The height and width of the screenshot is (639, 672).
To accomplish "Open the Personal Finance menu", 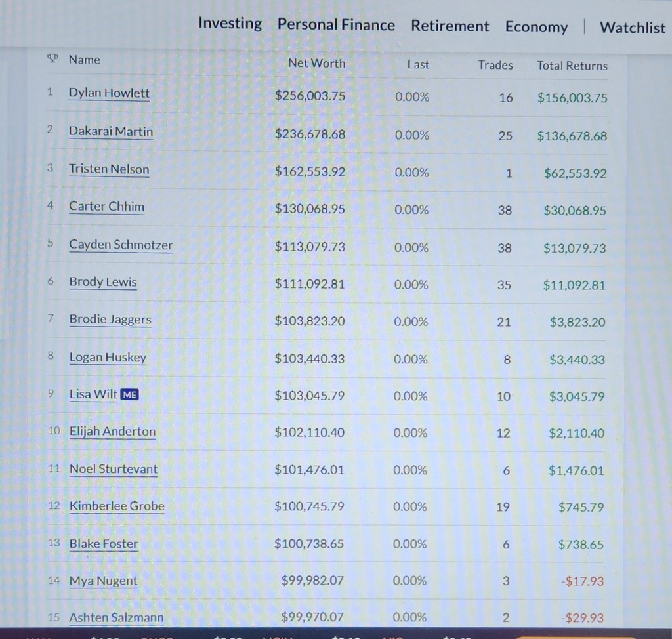I will point(336,25).
